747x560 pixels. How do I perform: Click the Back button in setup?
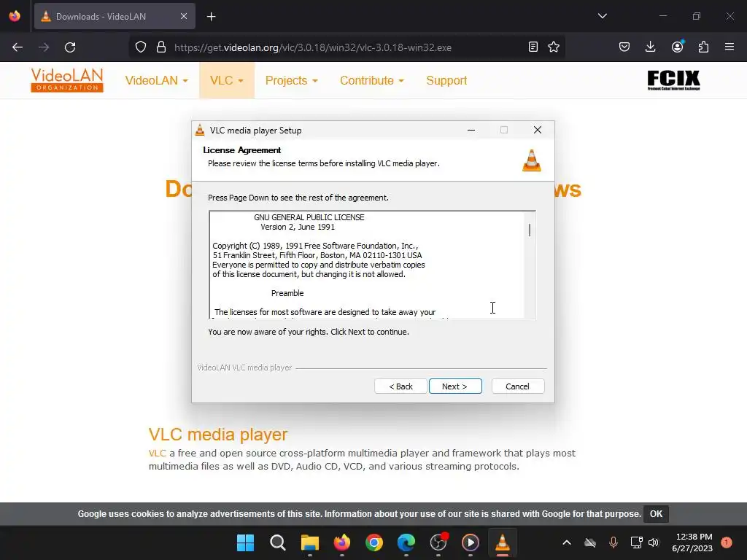[x=400, y=386]
